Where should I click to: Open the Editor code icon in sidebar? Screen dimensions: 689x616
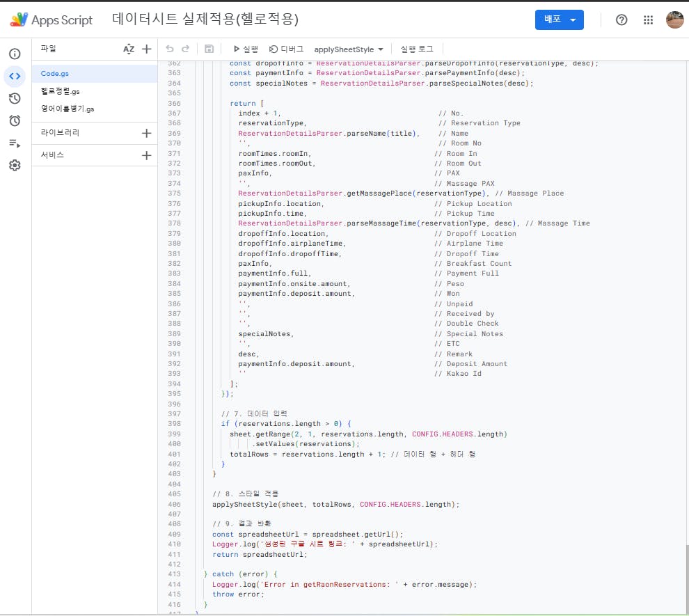click(15, 76)
